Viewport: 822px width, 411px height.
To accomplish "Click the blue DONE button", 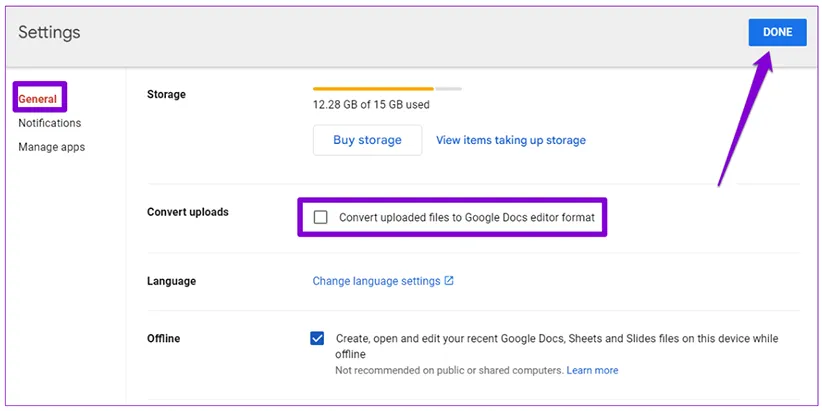I will tap(777, 32).
